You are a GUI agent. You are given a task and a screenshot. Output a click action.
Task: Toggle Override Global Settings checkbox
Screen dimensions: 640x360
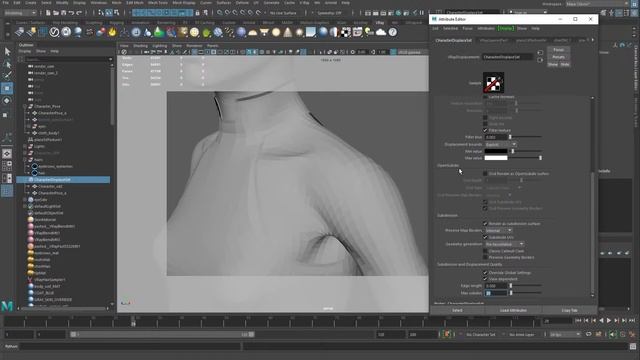click(485, 273)
